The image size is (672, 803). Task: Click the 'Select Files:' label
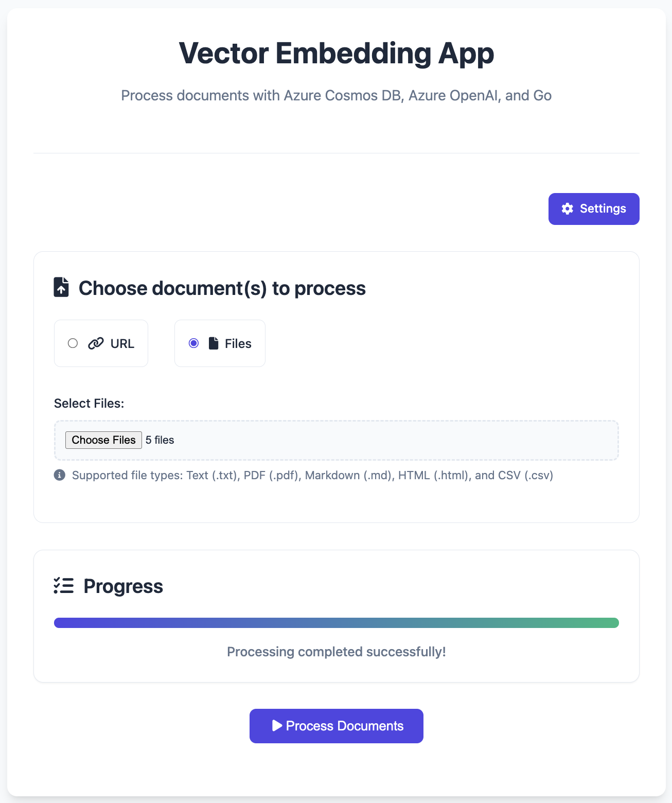(89, 404)
